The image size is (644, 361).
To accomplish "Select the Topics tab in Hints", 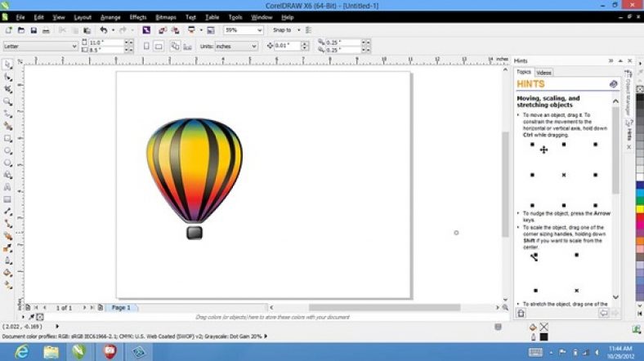I will coord(524,72).
